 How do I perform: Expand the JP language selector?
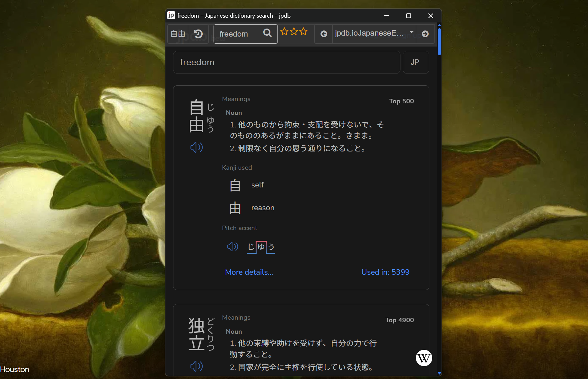coord(416,62)
